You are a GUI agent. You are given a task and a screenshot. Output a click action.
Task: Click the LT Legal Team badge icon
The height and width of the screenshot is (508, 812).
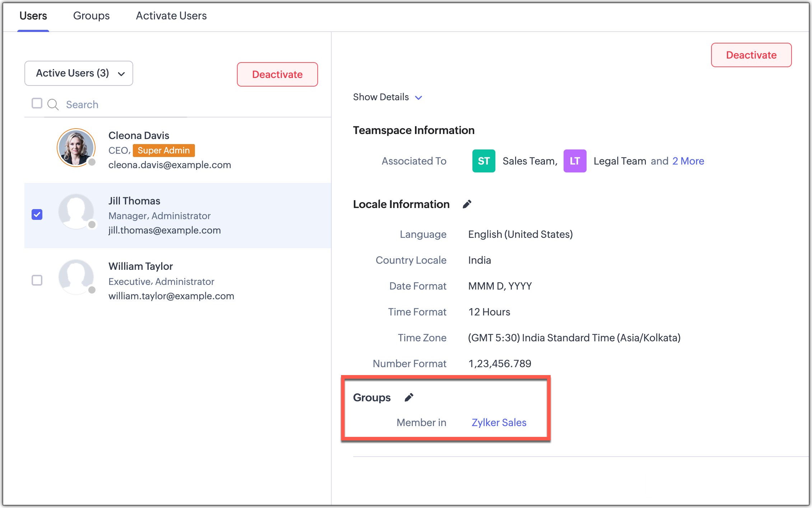tap(575, 161)
